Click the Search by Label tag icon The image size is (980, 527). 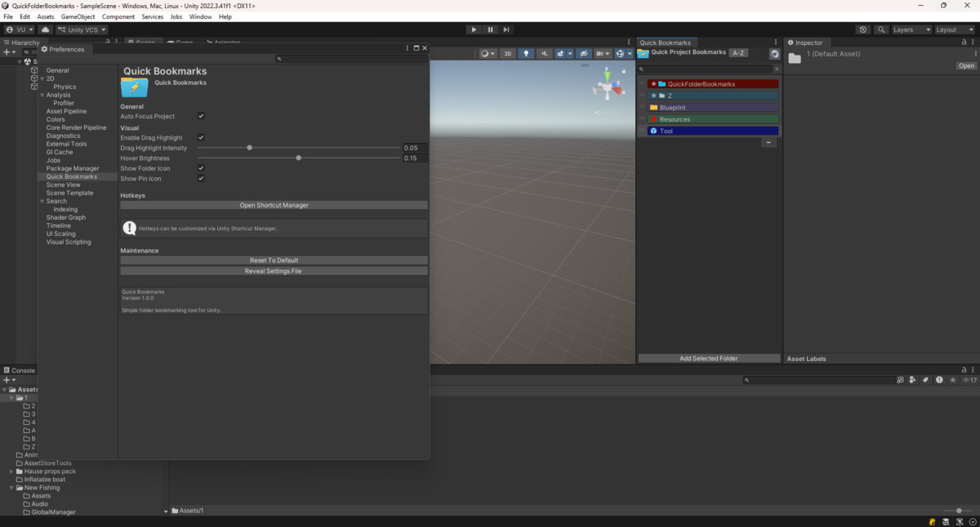(926, 380)
